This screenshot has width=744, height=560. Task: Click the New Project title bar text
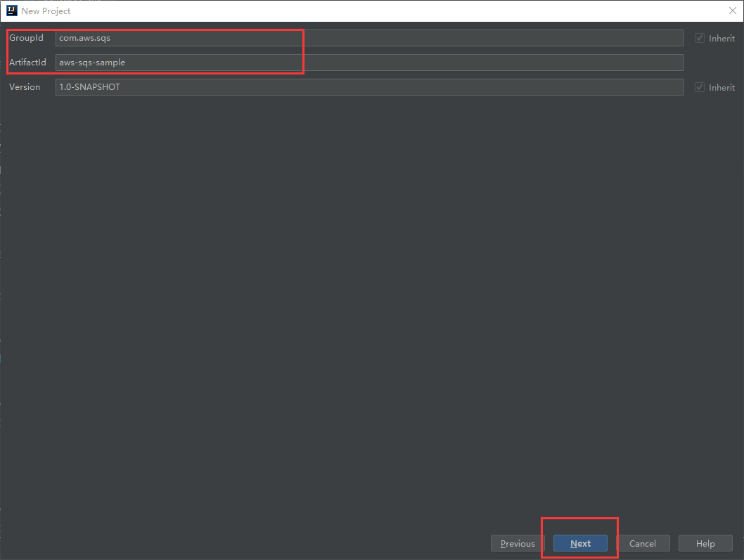(x=46, y=11)
